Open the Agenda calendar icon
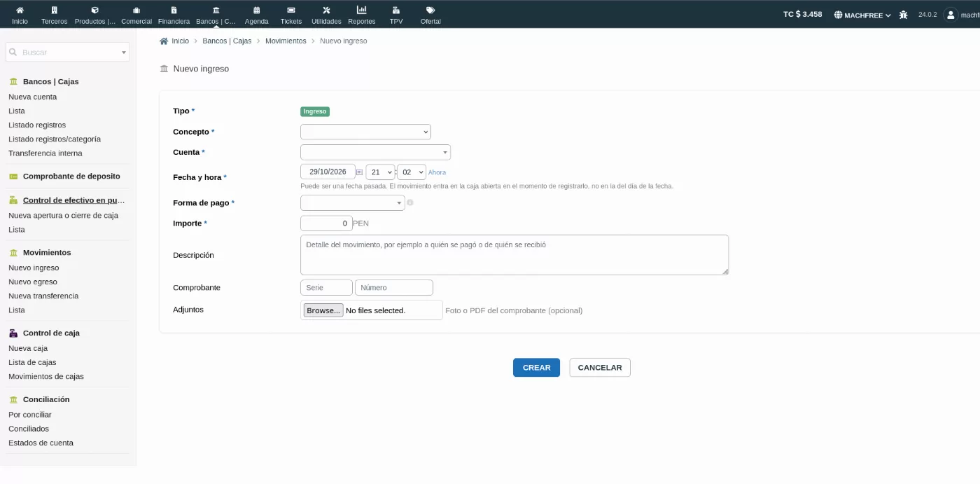The image size is (980, 484). [256, 11]
